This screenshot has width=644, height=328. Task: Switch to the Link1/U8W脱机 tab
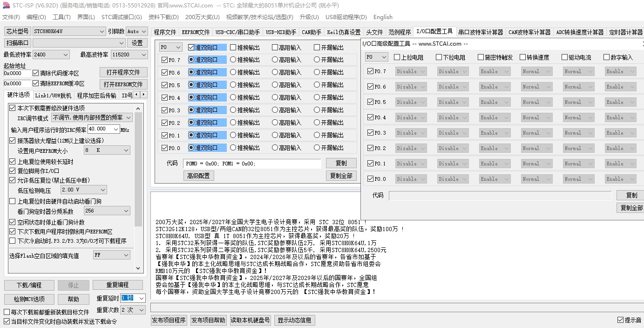tap(54, 96)
